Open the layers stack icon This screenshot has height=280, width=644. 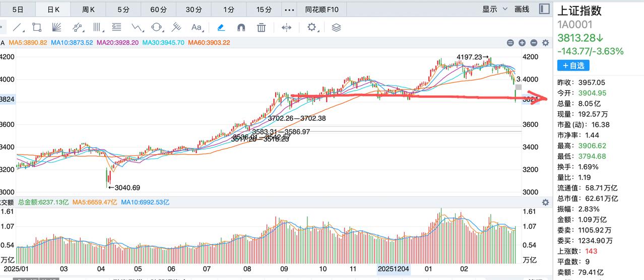[337, 27]
